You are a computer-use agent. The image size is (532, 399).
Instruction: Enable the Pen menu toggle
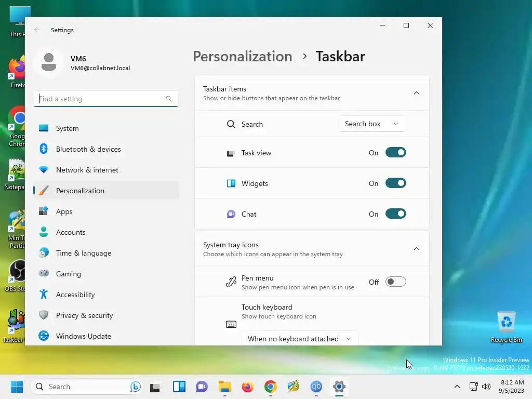[395, 282]
